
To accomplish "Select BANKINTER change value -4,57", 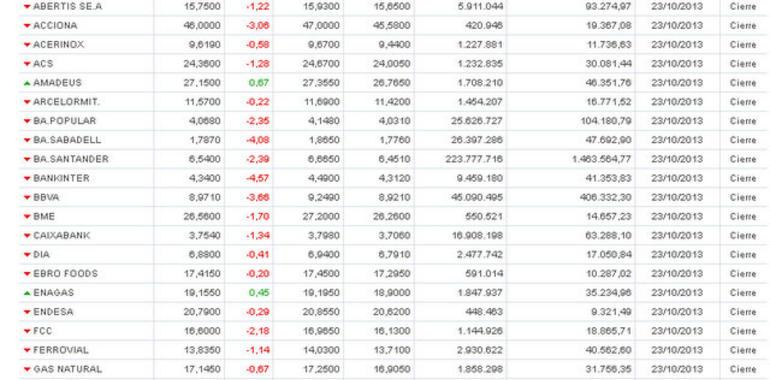I will 257,178.
